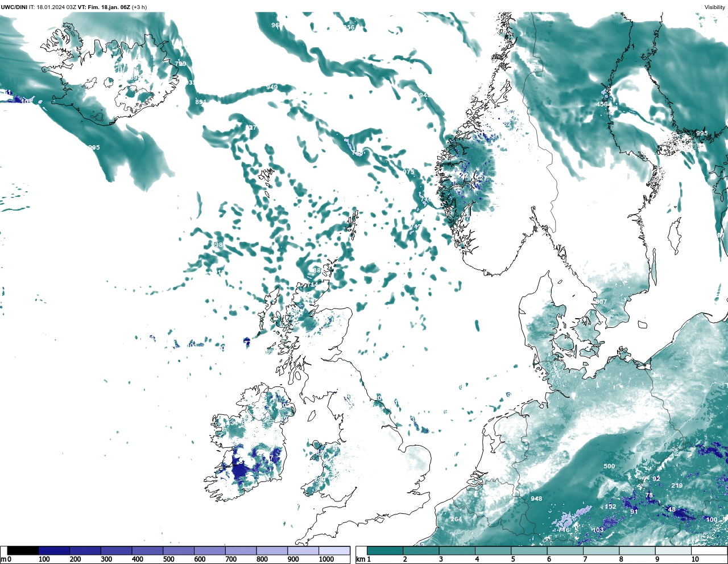Click the '103' visibility value on map
Screen dimensions: 728x564
[x=598, y=530]
